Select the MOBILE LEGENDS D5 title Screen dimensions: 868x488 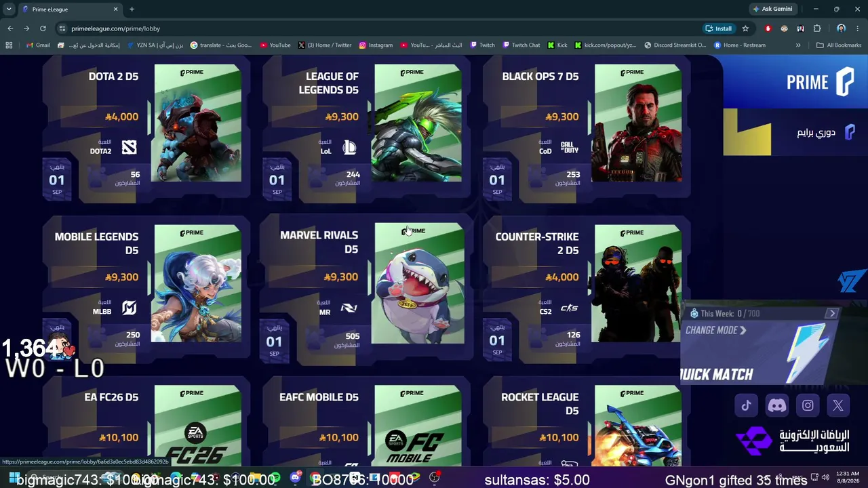tap(96, 243)
